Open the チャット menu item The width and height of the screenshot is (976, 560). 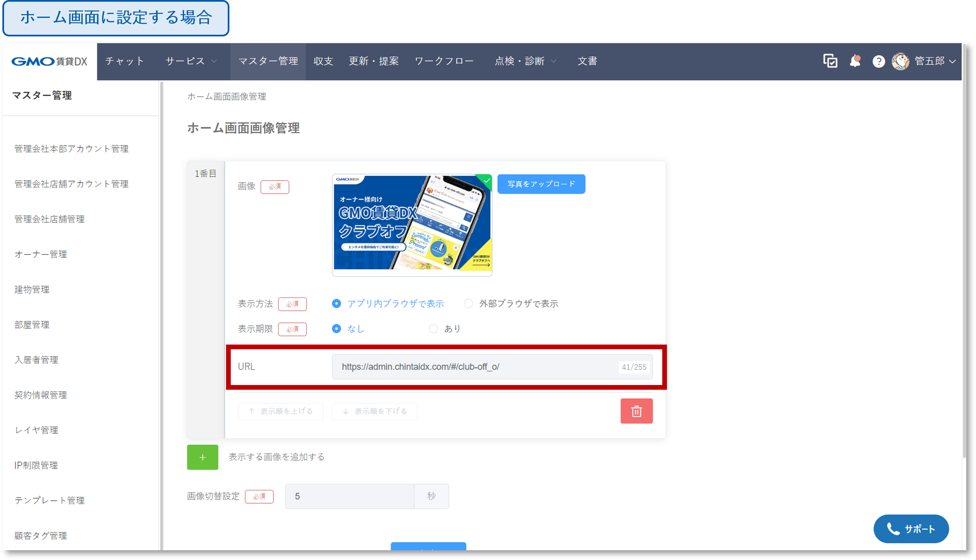(124, 61)
